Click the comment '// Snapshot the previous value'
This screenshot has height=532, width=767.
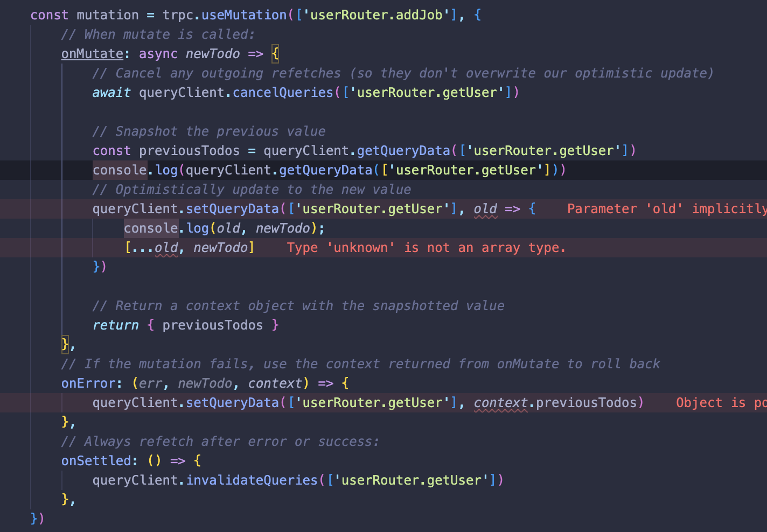(209, 131)
